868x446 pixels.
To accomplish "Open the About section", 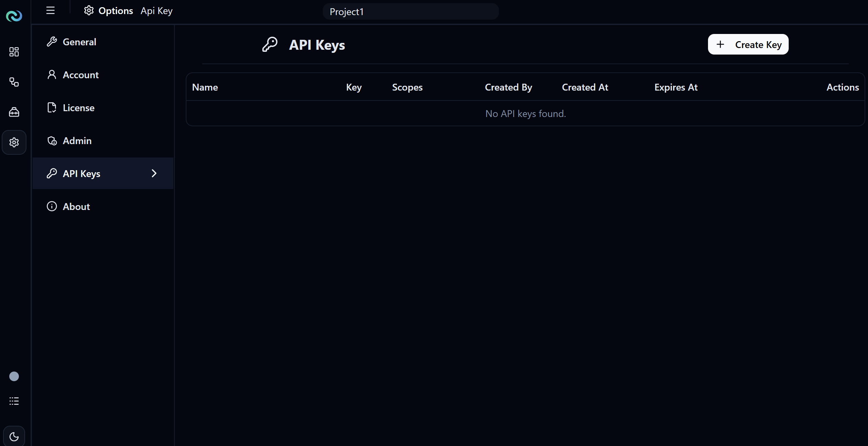I will (103, 207).
